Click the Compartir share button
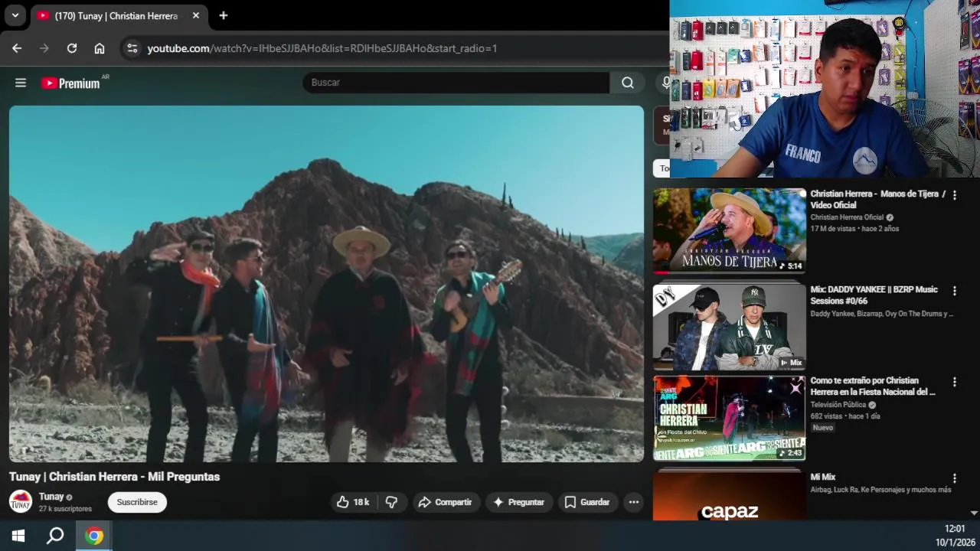 point(446,502)
